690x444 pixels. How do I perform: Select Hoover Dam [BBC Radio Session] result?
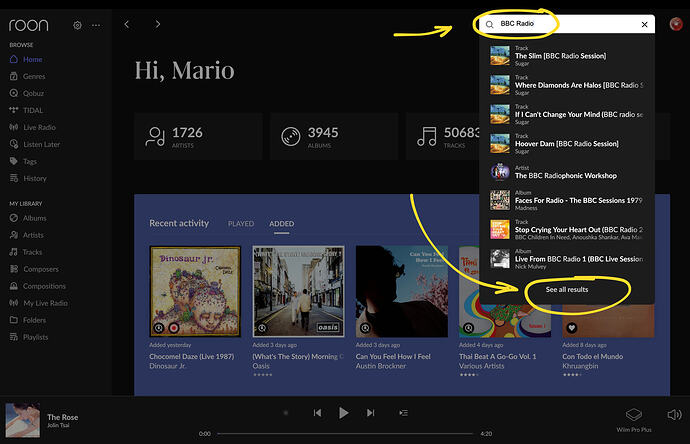click(567, 143)
